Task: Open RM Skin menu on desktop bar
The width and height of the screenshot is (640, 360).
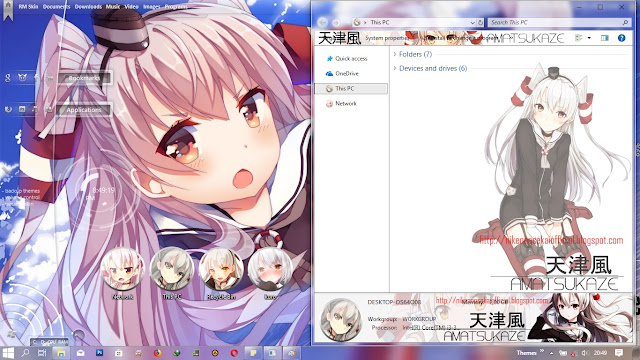Action: pyautogui.click(x=28, y=7)
